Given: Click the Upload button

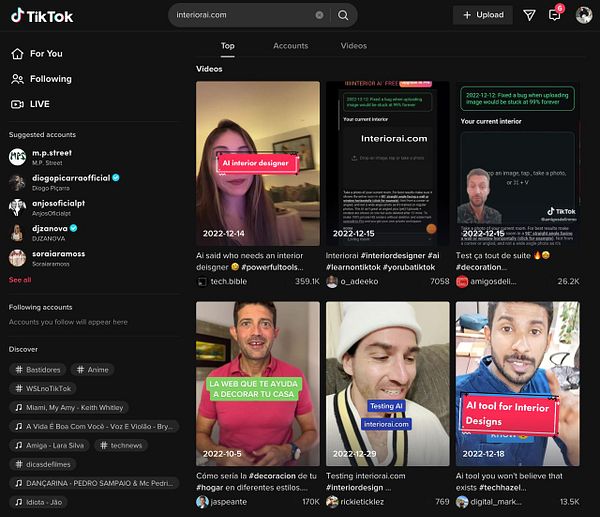Looking at the screenshot, I should [483, 15].
